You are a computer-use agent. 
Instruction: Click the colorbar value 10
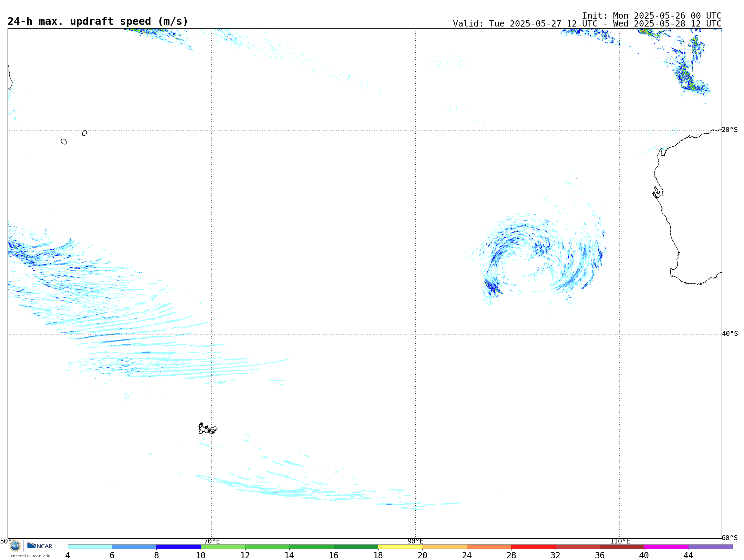[x=201, y=555]
